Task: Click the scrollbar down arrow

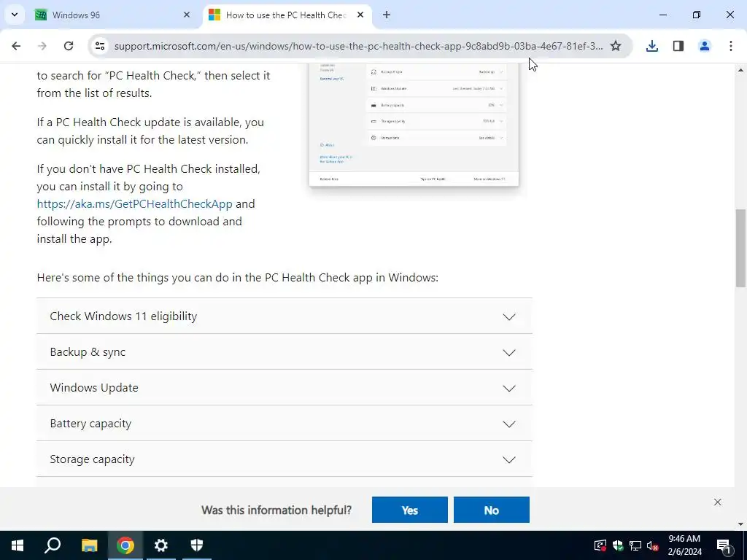Action: point(740,524)
